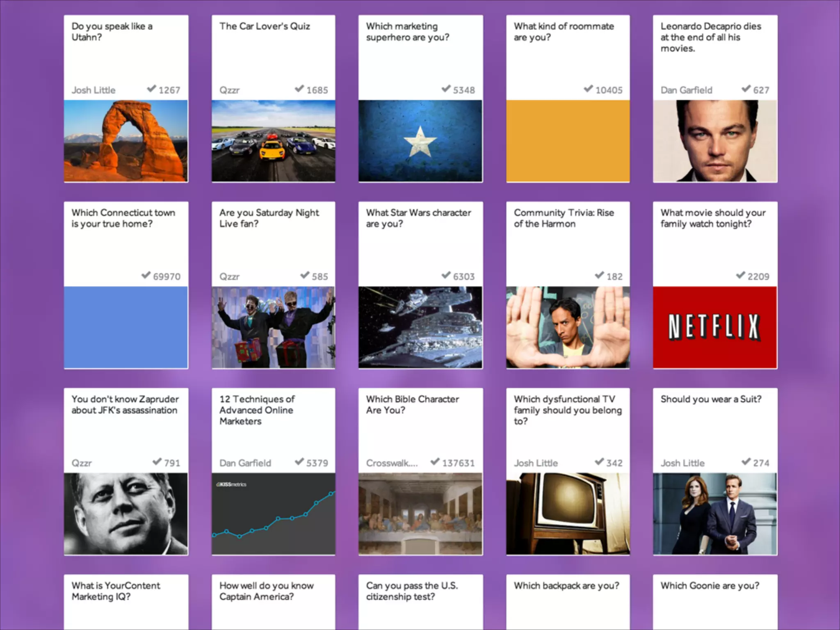Open the vintage television thumbnail
Image resolution: width=840 pixels, height=630 pixels.
click(568, 514)
